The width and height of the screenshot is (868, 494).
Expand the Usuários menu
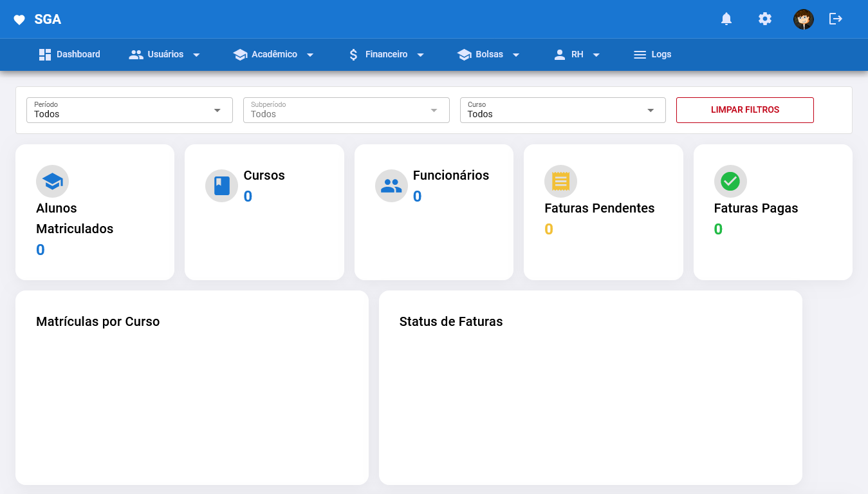tap(165, 55)
